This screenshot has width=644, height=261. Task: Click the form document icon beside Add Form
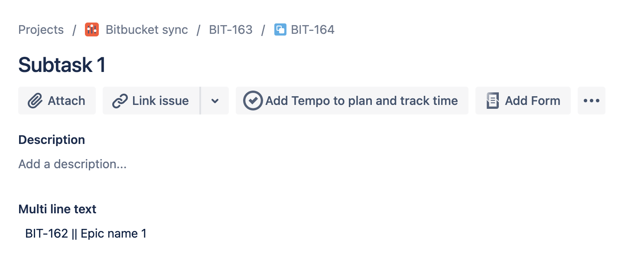coord(492,101)
